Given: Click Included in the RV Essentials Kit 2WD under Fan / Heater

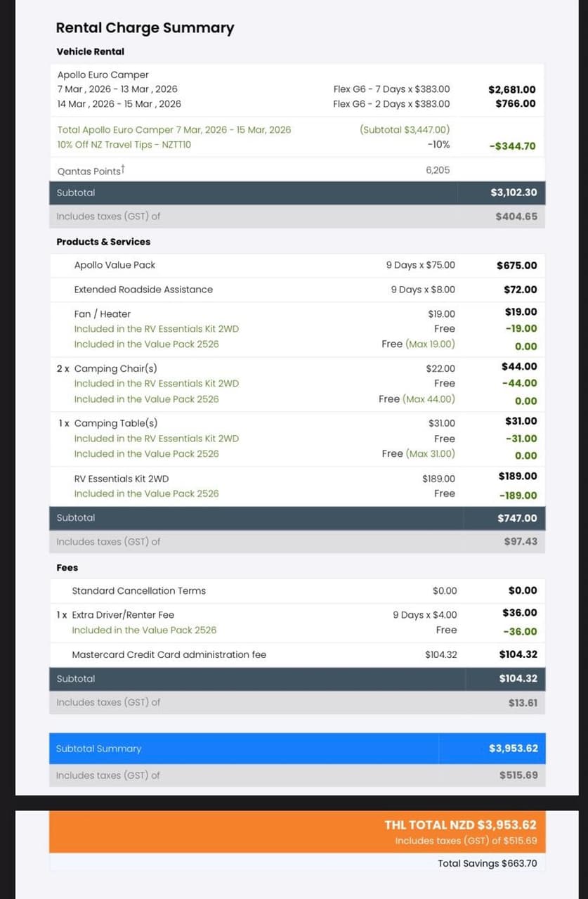Looking at the screenshot, I should pos(157,329).
